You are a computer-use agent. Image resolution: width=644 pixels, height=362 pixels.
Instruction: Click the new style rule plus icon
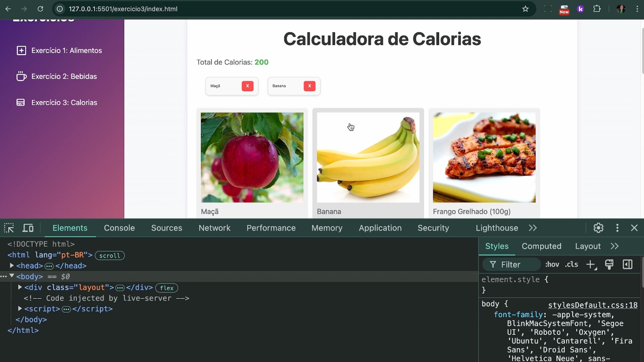point(591,264)
